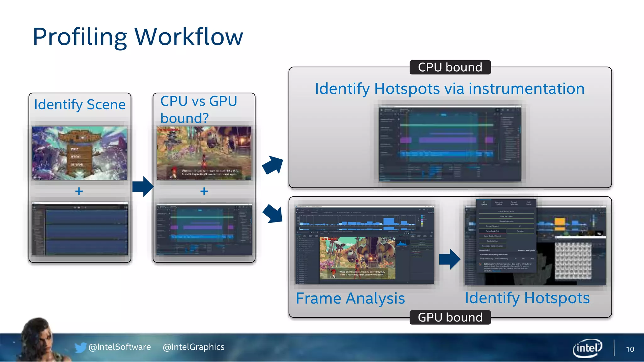Image resolution: width=644 pixels, height=362 pixels.
Task: Click the Bottleneck description text
Action: point(508,267)
